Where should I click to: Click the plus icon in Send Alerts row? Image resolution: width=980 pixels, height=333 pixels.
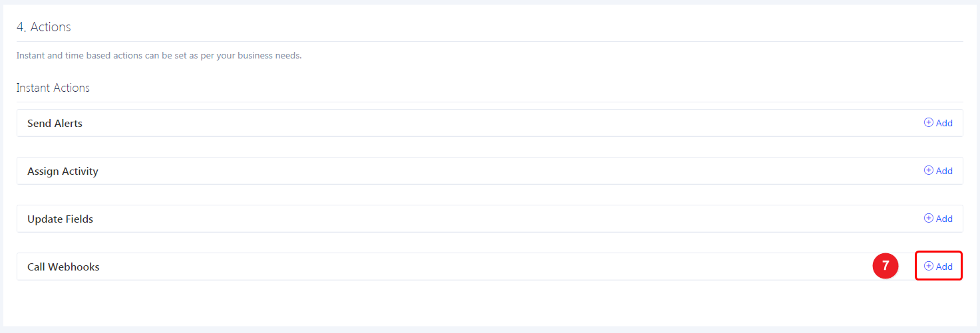pyautogui.click(x=928, y=122)
